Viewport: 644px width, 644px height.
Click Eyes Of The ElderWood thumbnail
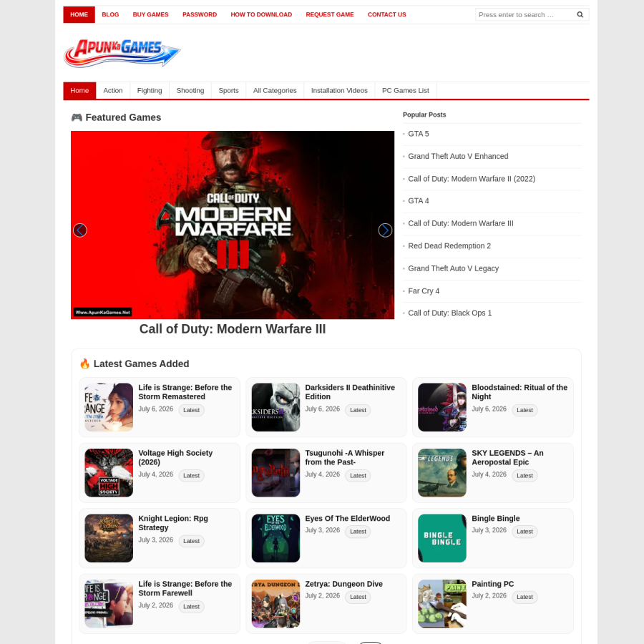[275, 538]
